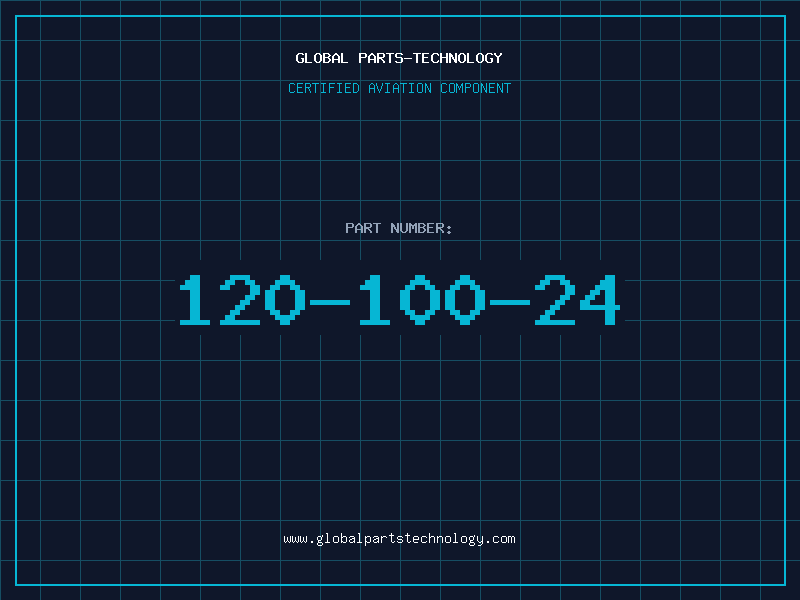Select the part number 120-100-24
This screenshot has width=800, height=600.
[399, 299]
